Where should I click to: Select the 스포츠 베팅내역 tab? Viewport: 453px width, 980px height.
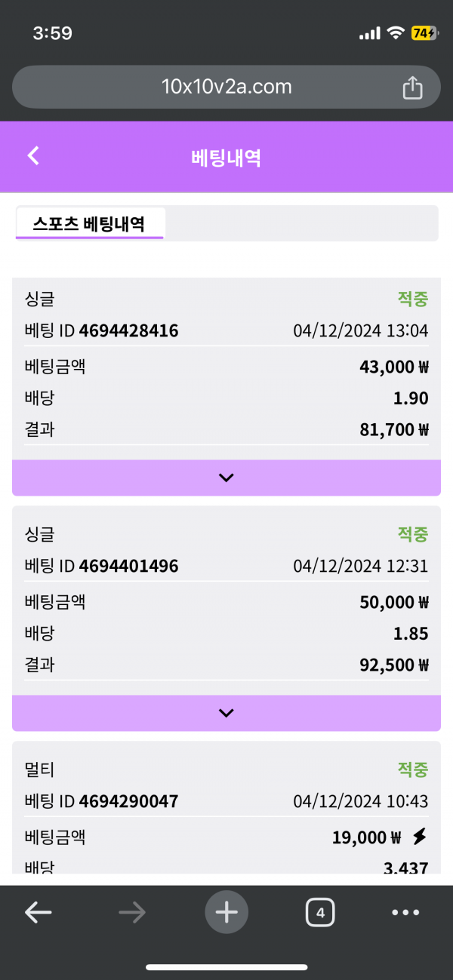[89, 224]
